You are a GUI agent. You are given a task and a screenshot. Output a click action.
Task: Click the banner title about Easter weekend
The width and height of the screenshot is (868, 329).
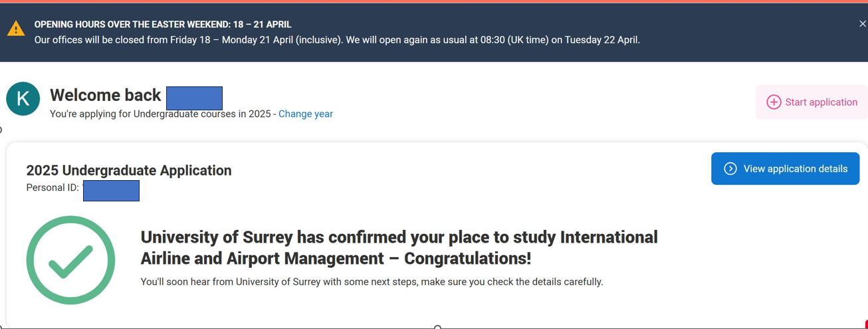click(163, 25)
